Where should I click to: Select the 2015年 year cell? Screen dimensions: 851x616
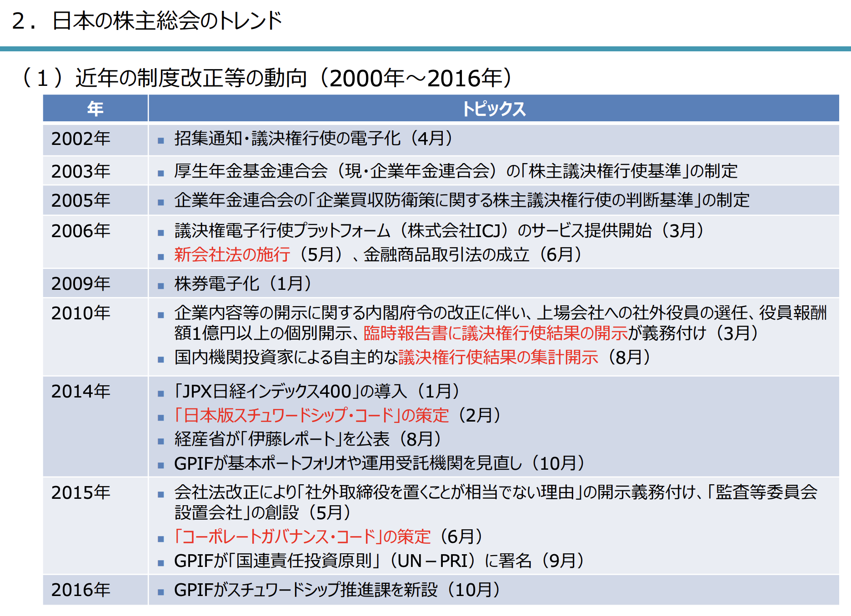(95, 526)
